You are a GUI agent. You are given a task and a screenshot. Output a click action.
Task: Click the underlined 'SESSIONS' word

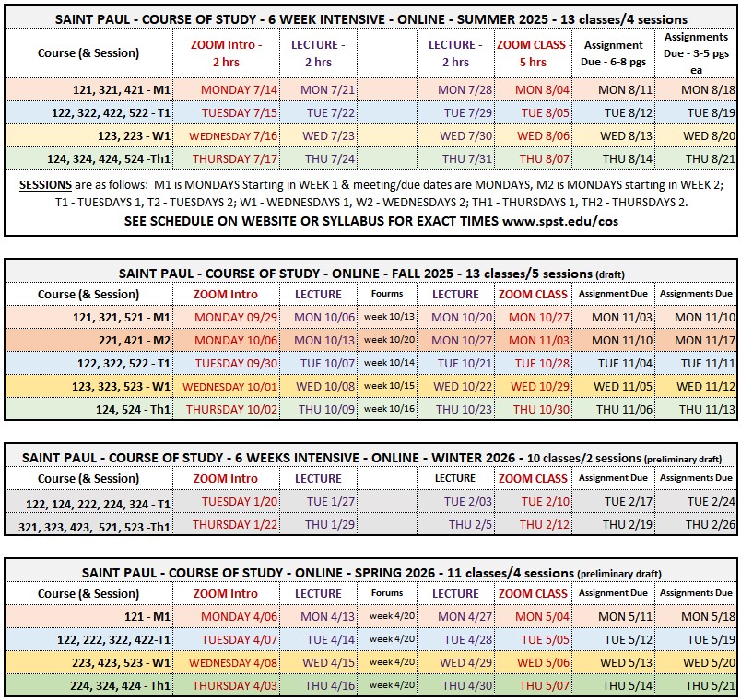[x=45, y=185]
